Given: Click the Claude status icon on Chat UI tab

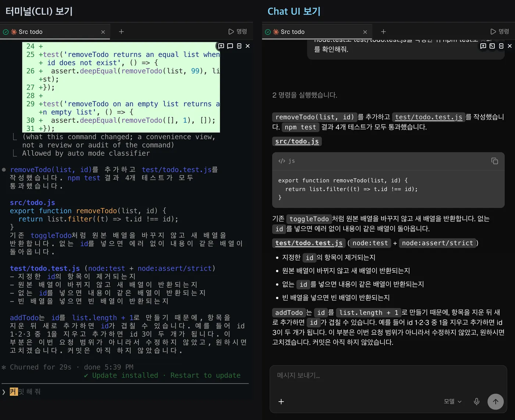Looking at the screenshot, I should click(x=276, y=32).
